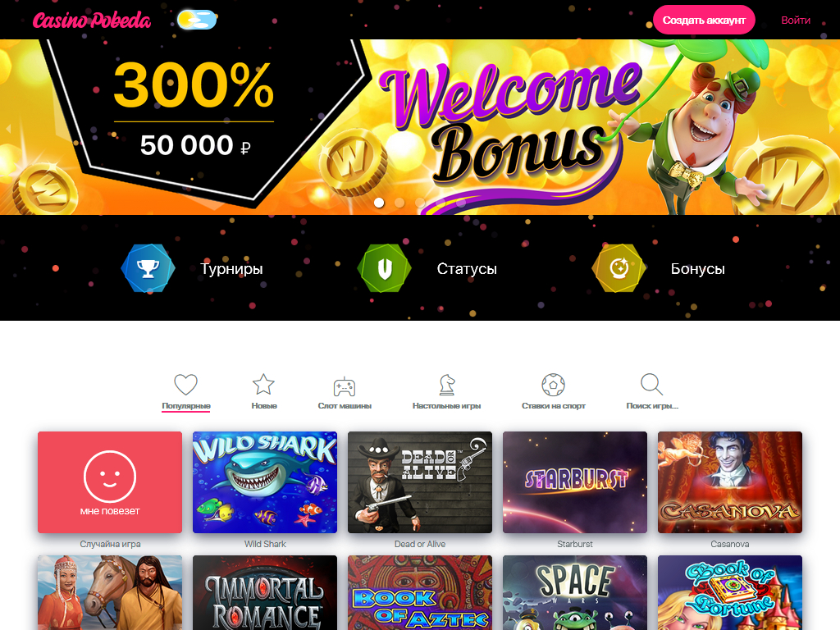Select the Настольные игры chess knight icon
840x630 pixels.
[x=447, y=385]
